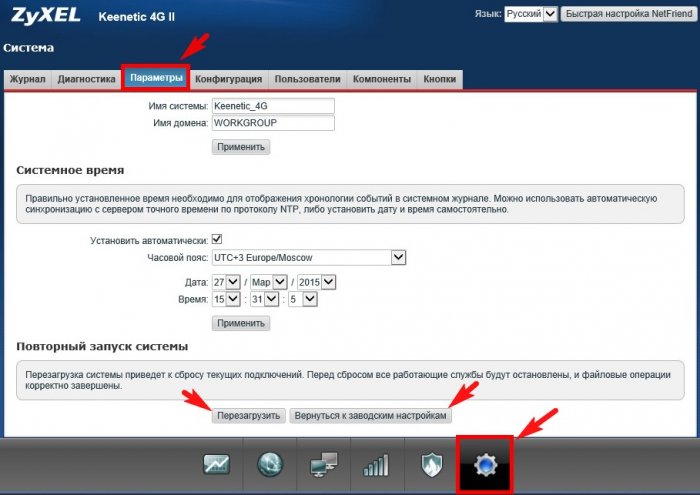Select the Параметры tab
700x495 pixels.
(156, 78)
